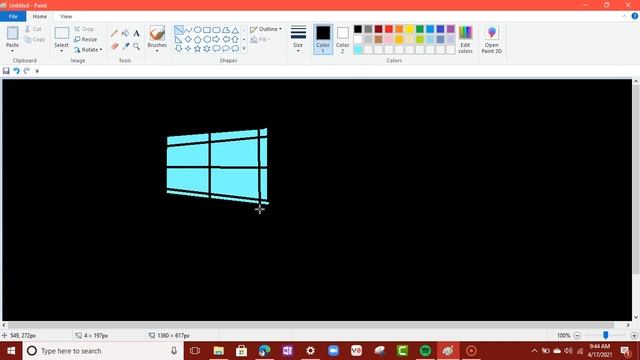Click the horizontal scrollbar right arrow
Screen dimensions: 640x360
pyautogui.click(x=628, y=325)
